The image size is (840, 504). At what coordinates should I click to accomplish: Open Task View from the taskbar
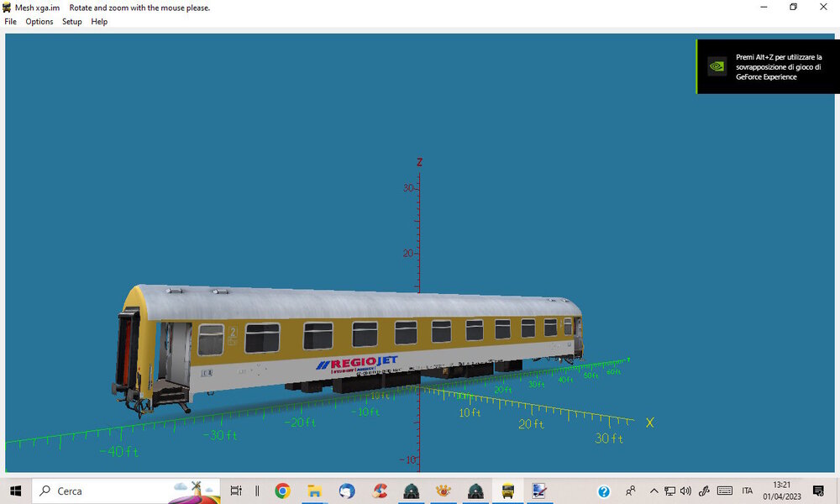tap(236, 491)
